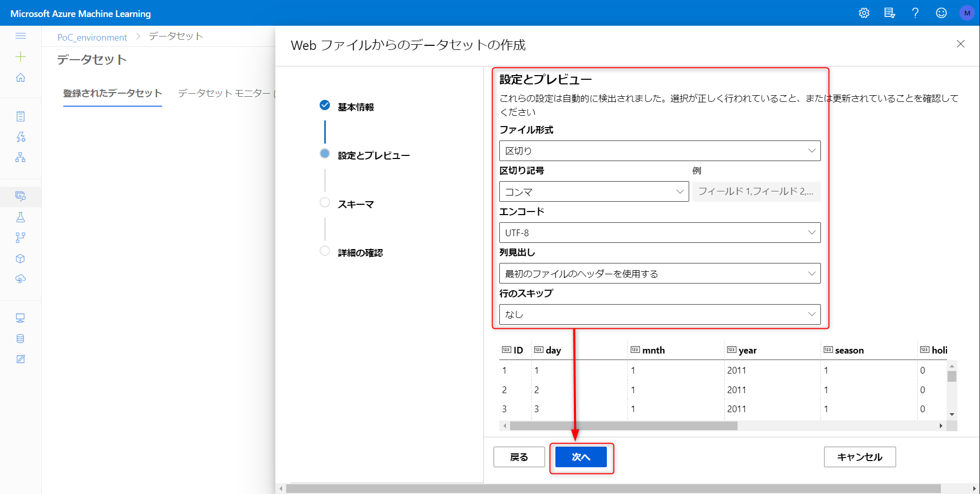
Task: Open the 列見出し header option dropdown
Action: tap(660, 273)
